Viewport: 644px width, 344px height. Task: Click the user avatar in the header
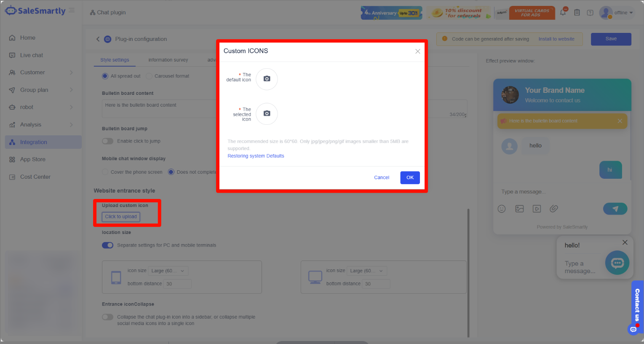pos(606,13)
